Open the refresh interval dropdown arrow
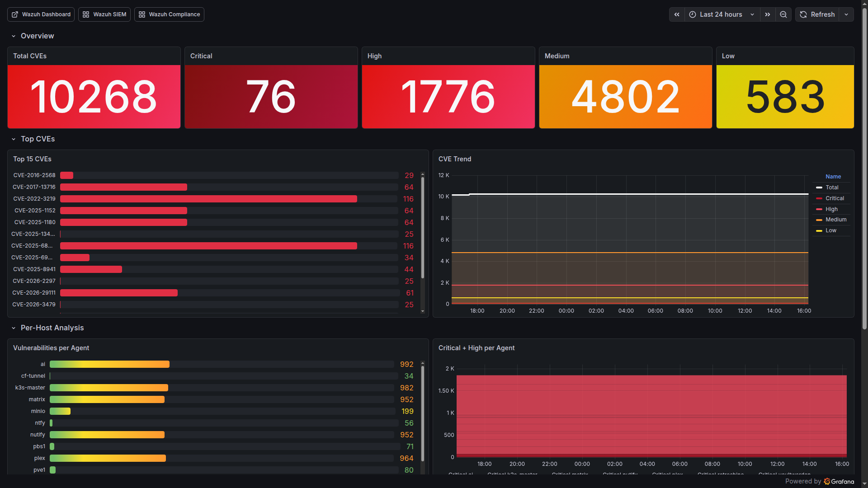The height and width of the screenshot is (488, 868). tap(846, 14)
